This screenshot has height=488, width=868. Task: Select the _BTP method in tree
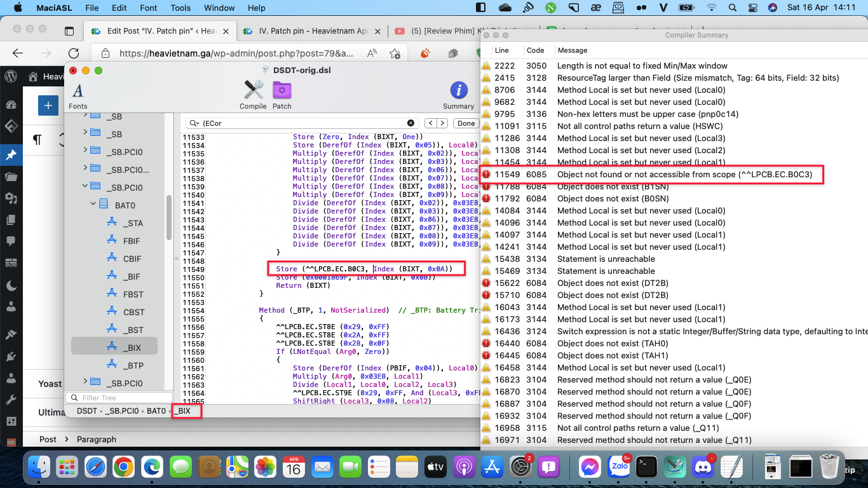(x=133, y=365)
